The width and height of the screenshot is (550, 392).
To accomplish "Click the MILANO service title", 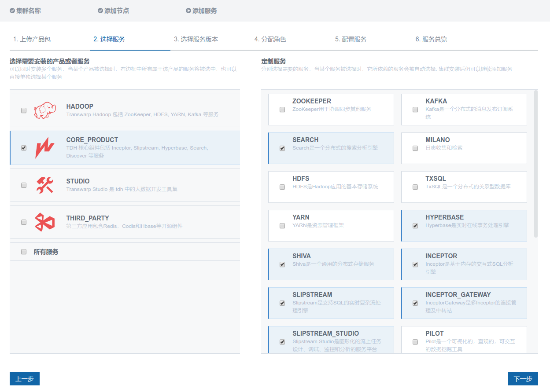I will [438, 140].
